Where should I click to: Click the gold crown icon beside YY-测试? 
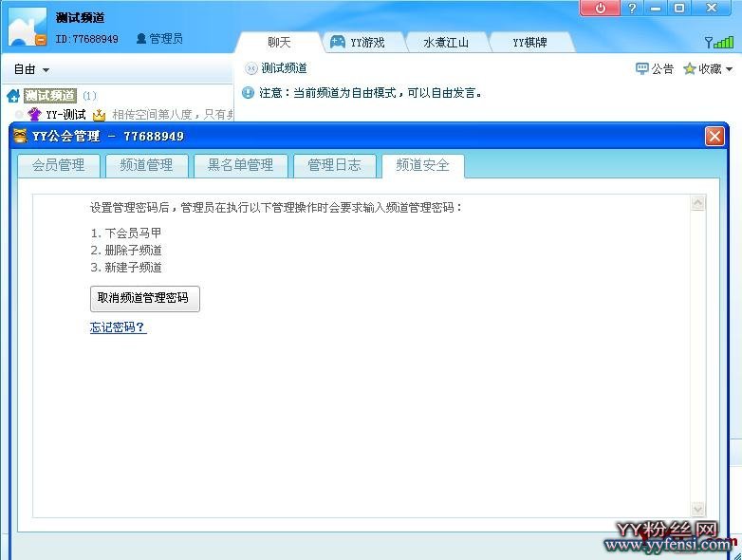(99, 115)
